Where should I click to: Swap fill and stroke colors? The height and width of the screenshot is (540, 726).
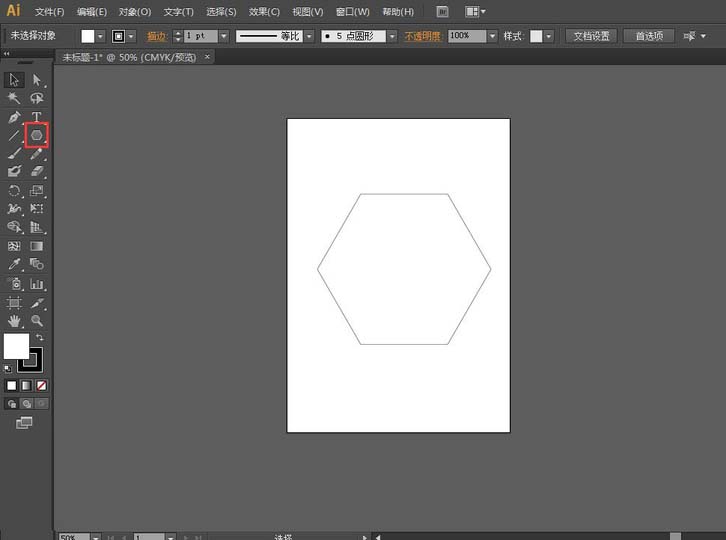[40, 338]
